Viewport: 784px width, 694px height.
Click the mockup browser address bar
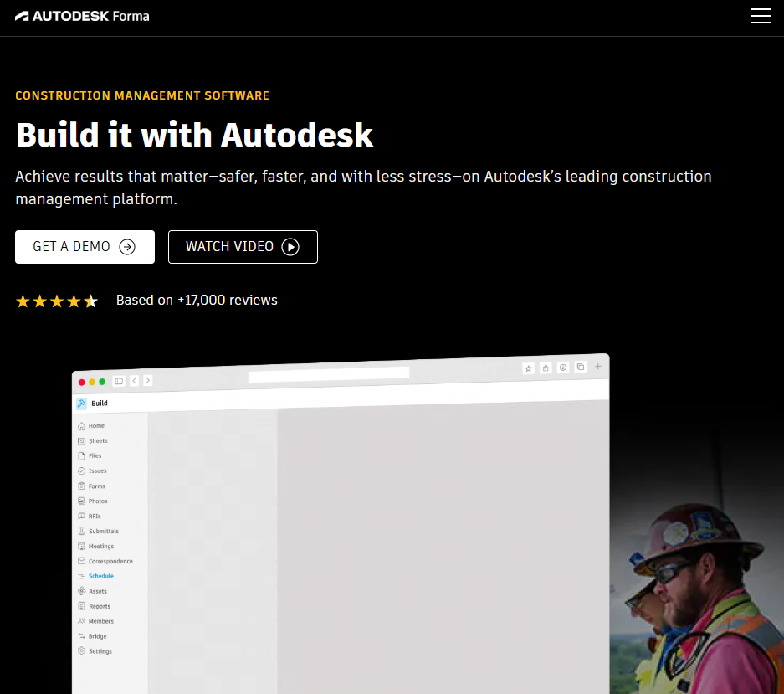pos(329,373)
